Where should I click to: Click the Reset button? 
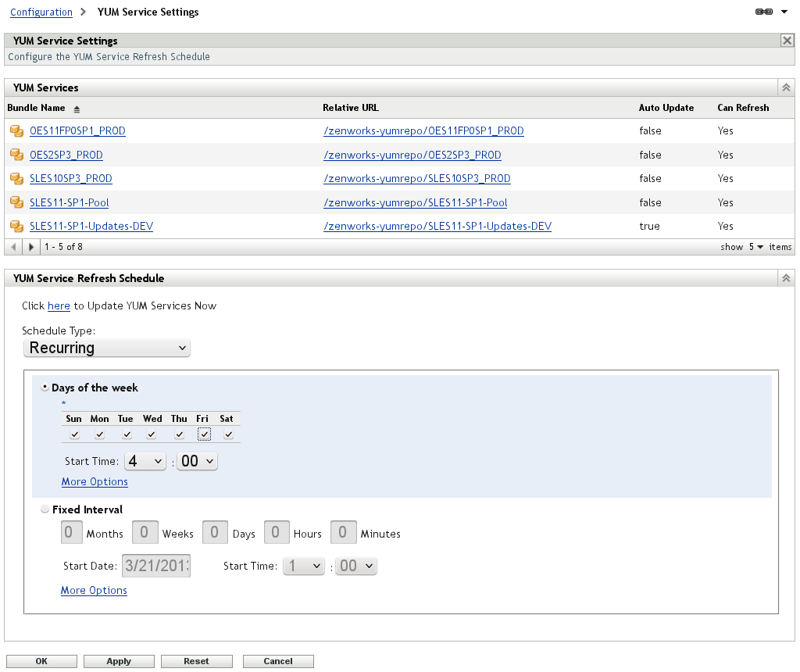pos(196,661)
